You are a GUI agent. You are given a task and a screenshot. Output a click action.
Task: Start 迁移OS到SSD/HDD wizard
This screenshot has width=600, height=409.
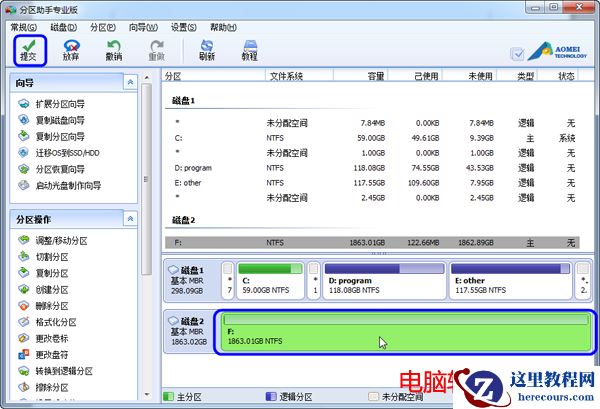coord(59,153)
